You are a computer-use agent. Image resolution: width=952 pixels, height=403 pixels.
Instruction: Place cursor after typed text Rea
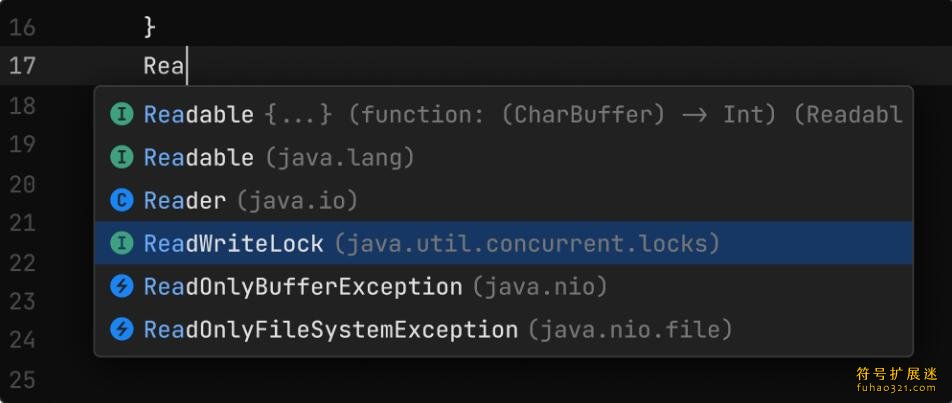(187, 66)
